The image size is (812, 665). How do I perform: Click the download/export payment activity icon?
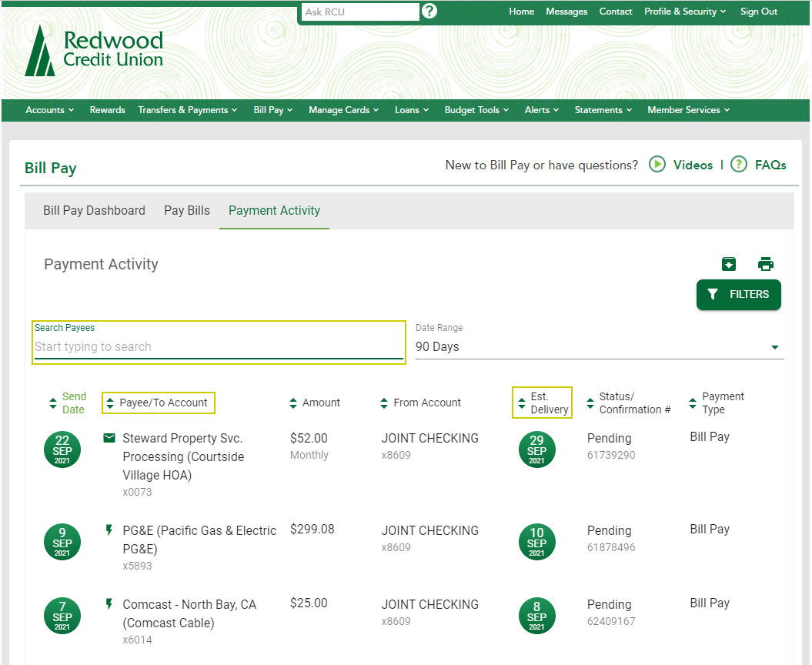tap(729, 264)
